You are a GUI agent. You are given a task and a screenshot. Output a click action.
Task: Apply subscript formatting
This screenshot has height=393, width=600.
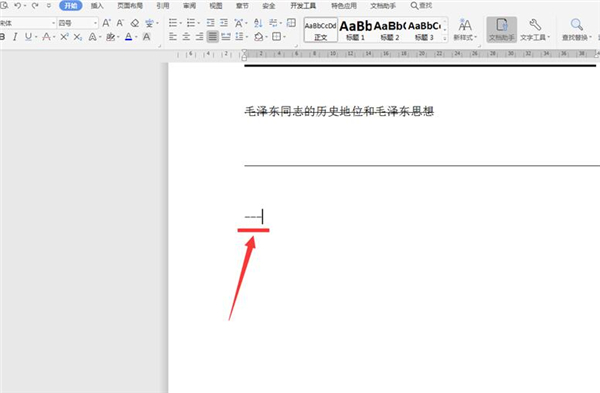(78, 37)
